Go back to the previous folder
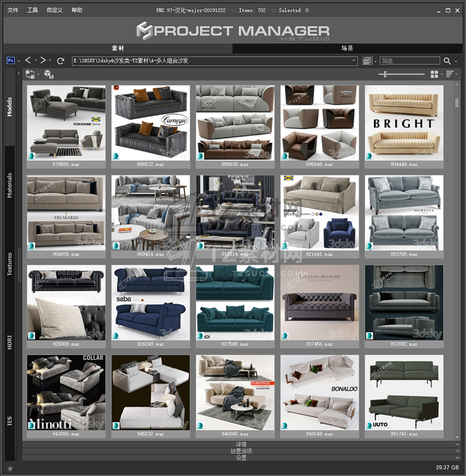Image resolution: width=466 pixels, height=476 pixels. tap(28, 60)
